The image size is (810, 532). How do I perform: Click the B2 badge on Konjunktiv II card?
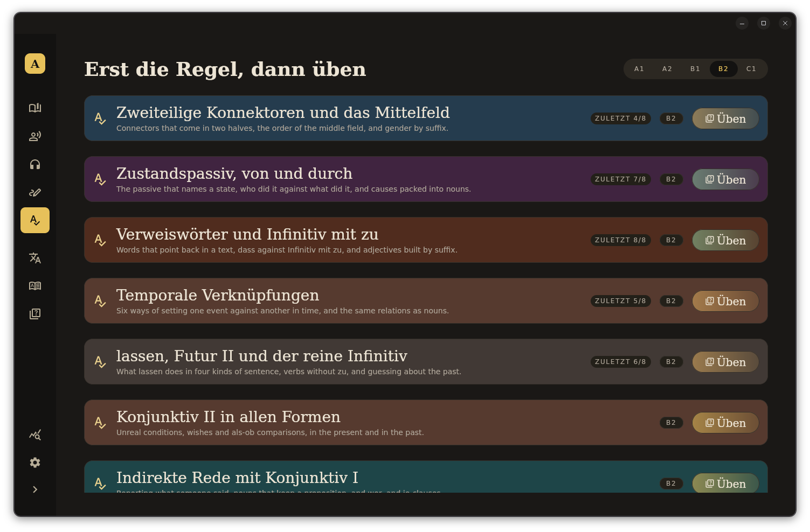click(x=671, y=423)
